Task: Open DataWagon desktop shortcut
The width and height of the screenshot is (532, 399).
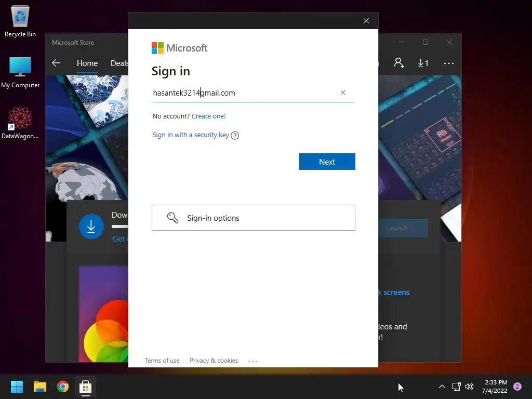Action: 20,123
